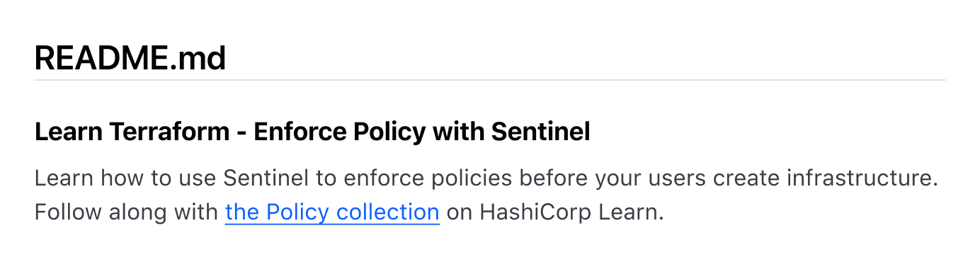Open the Policy collection link
The height and width of the screenshot is (262, 980).
(332, 212)
